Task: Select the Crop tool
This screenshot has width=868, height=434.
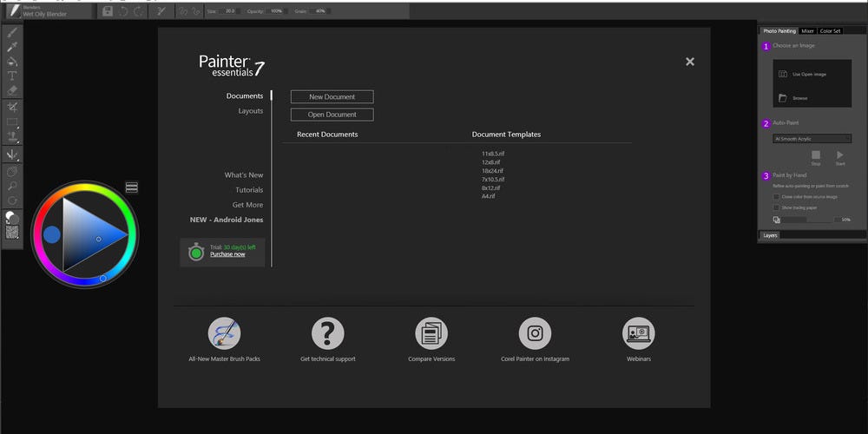Action: [x=12, y=107]
